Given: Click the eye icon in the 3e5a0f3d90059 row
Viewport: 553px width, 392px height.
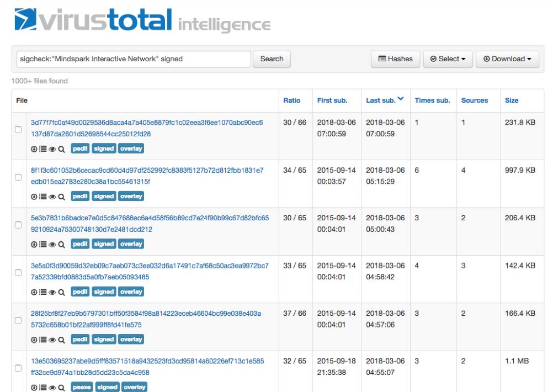Looking at the screenshot, I should 52,292.
